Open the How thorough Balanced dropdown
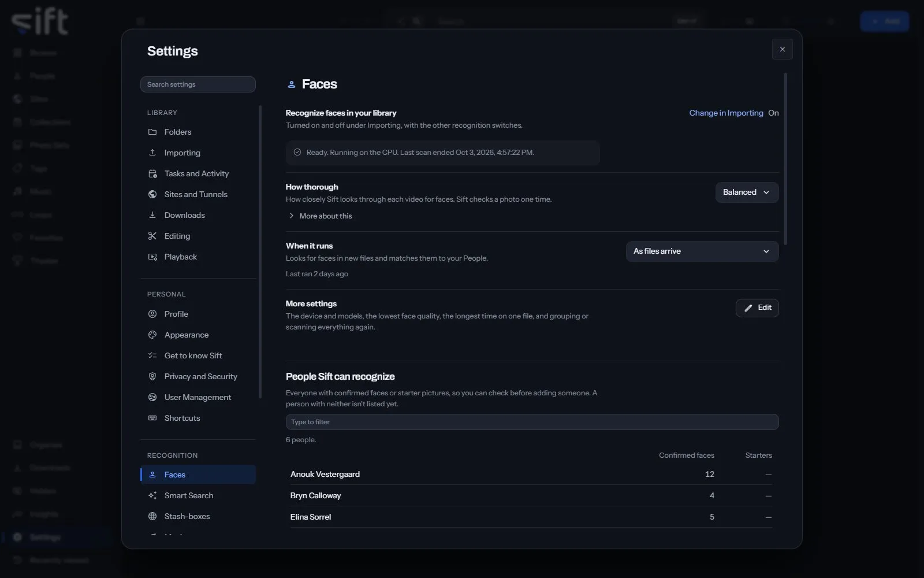The image size is (924, 578). (747, 192)
